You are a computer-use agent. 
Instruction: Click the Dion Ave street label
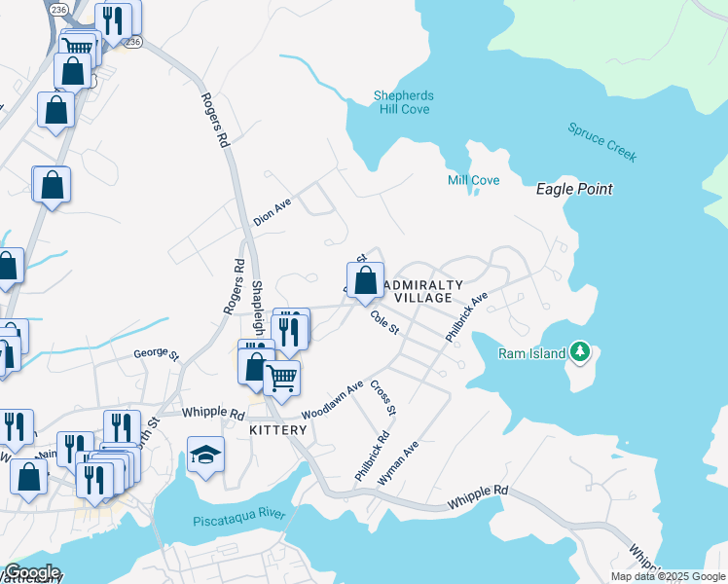click(273, 212)
